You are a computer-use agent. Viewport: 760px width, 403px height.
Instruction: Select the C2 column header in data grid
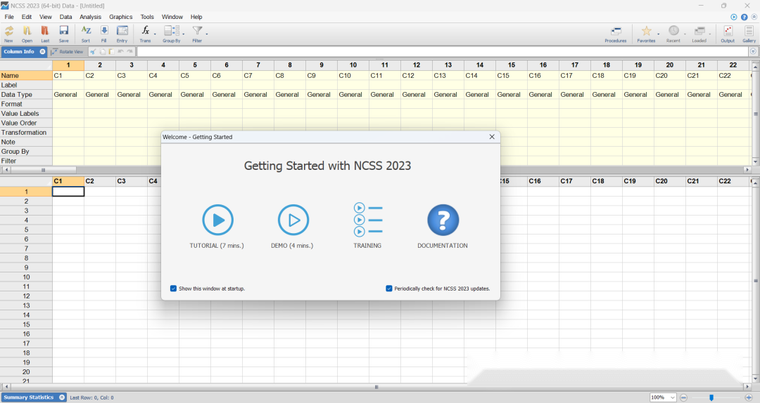click(x=100, y=181)
